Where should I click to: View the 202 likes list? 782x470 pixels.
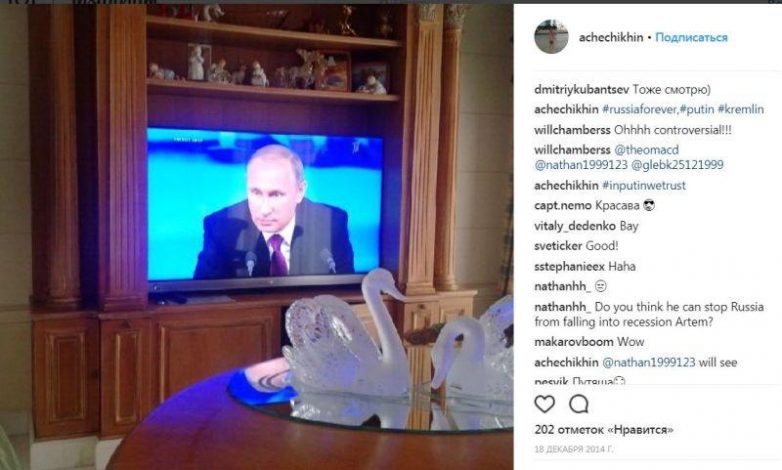[604, 430]
